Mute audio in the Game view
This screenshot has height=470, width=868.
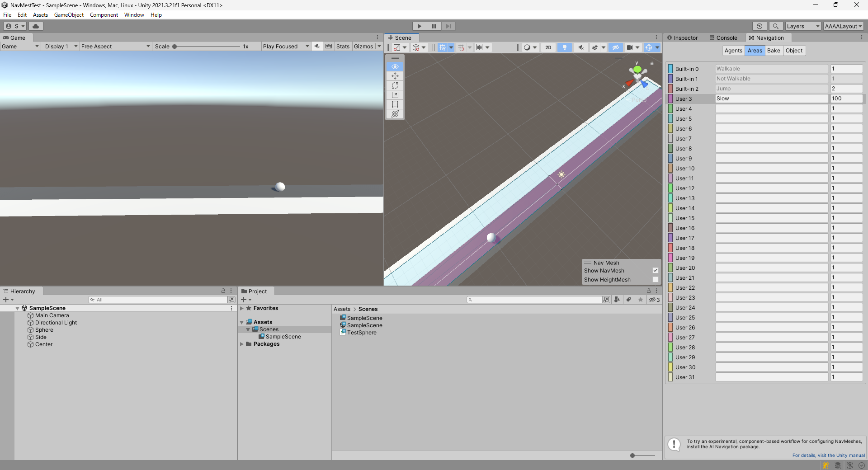tap(317, 47)
